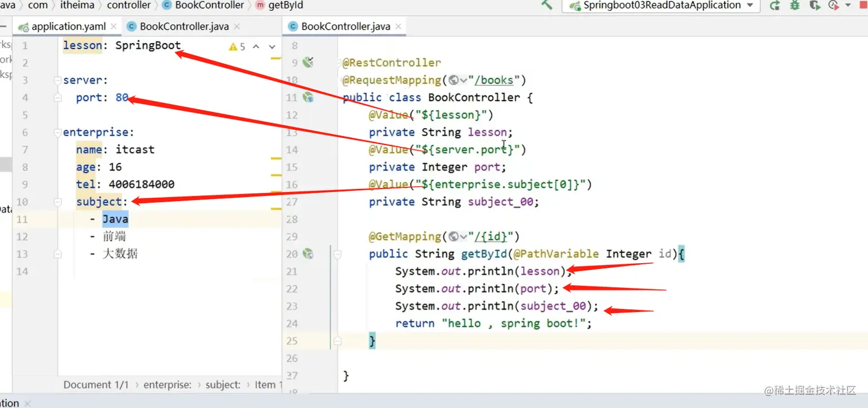Go to previous highlighted problem arrow
868x408 pixels.
(256, 47)
